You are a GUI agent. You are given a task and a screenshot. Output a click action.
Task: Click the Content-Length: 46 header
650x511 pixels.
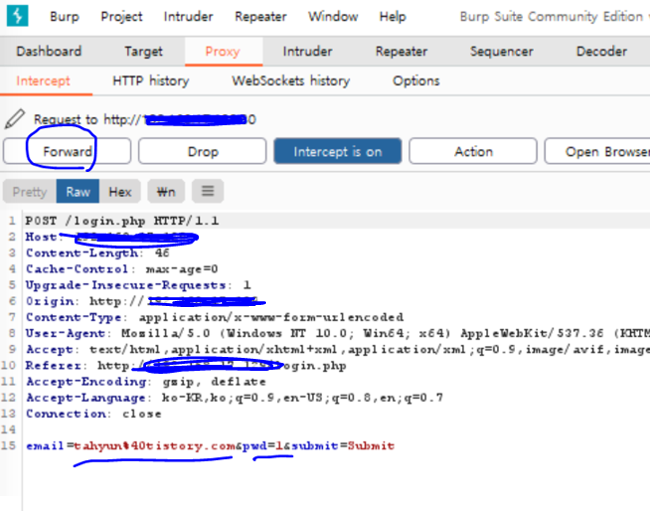click(x=97, y=253)
